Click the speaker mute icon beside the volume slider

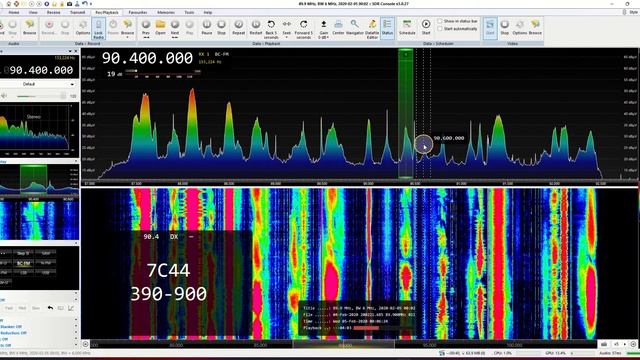4,96
